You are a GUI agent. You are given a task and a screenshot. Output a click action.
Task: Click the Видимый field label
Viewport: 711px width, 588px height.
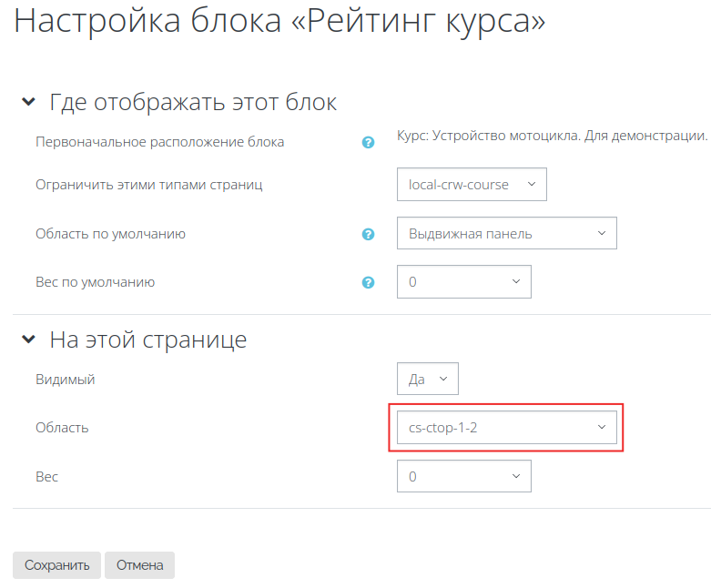[x=66, y=379]
